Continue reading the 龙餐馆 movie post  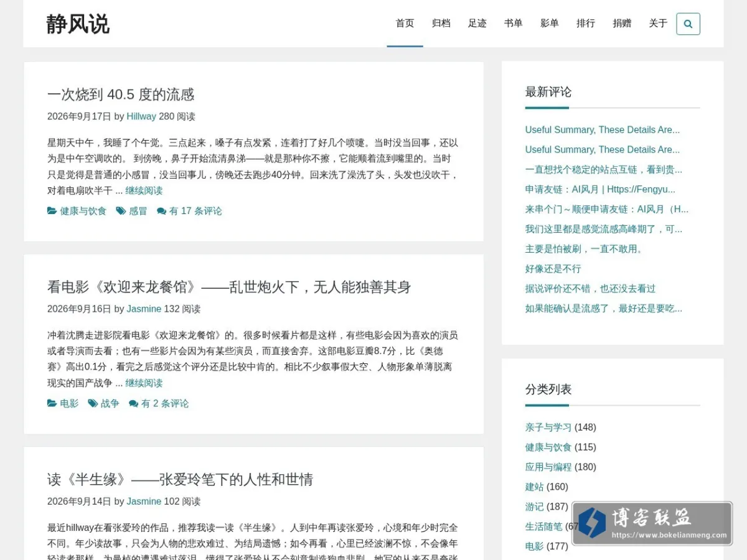[x=144, y=383]
